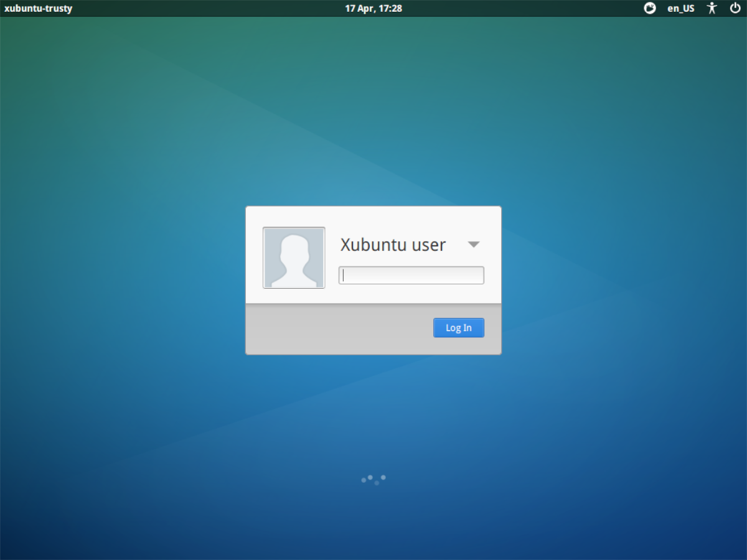The image size is (747, 560).
Task: Open the Xubuntu session selector icon
Action: pos(650,9)
